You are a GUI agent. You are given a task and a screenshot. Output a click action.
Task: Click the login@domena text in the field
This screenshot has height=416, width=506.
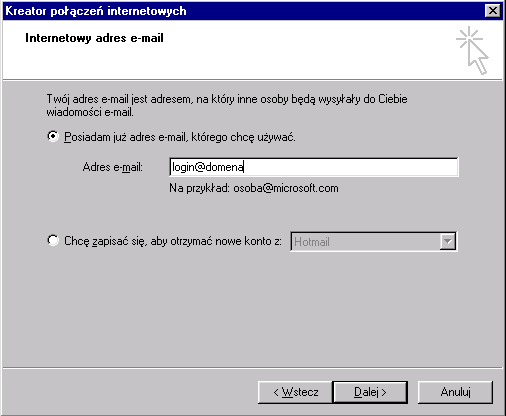tap(207, 167)
